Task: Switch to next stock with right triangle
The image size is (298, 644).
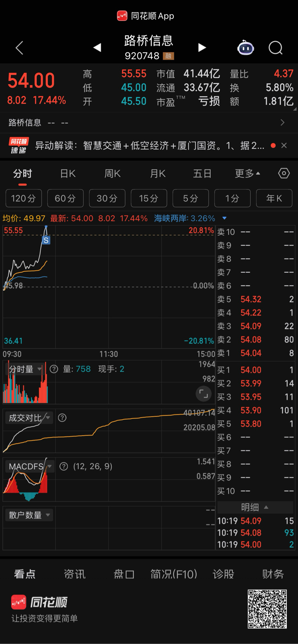Action: tap(202, 48)
